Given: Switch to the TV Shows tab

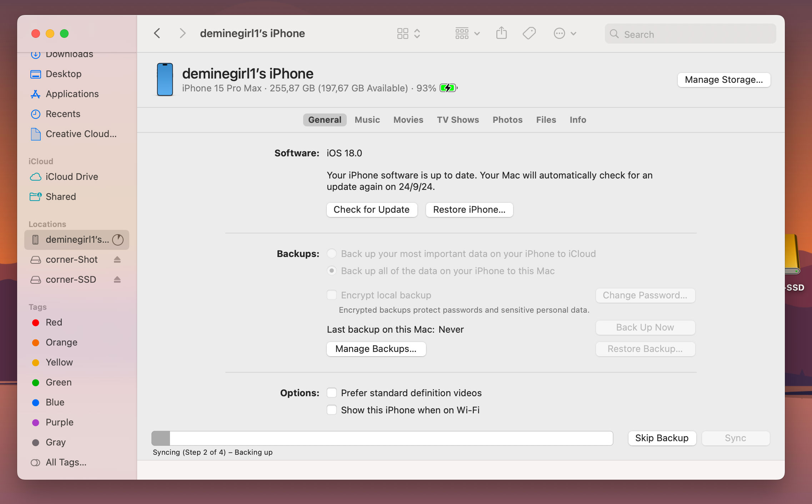Looking at the screenshot, I should [x=458, y=120].
